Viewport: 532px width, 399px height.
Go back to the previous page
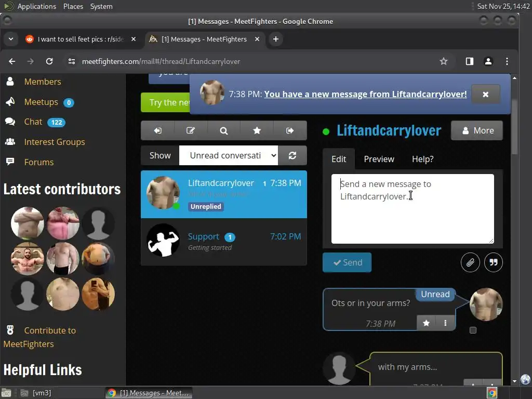tap(12, 61)
